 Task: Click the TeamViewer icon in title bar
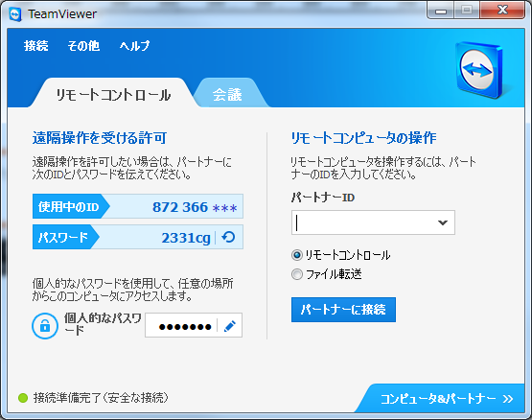pyautogui.click(x=15, y=14)
